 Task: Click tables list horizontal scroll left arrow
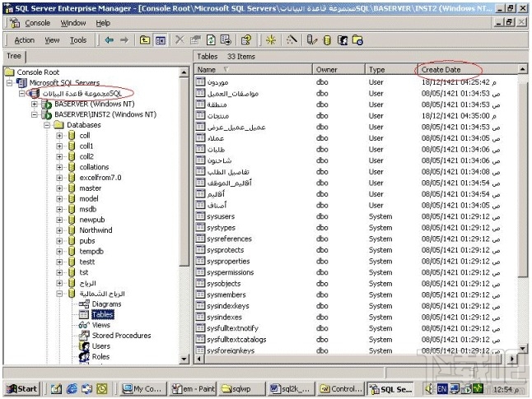point(199,359)
